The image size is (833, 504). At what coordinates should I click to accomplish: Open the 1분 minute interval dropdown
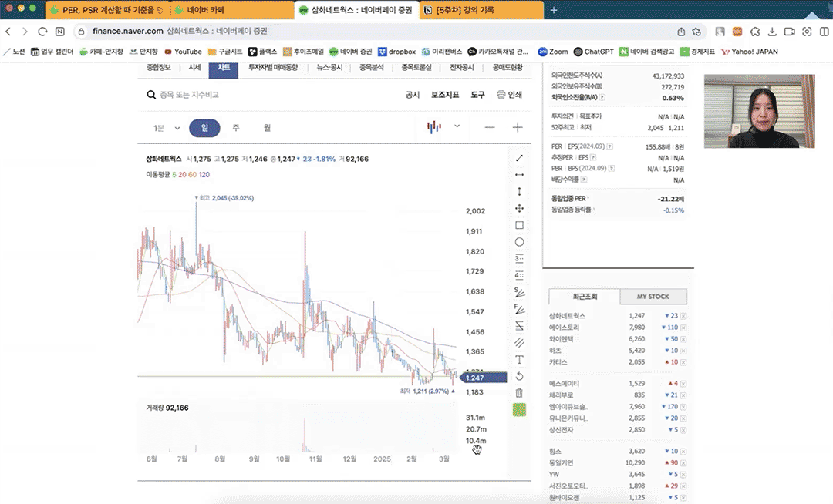tap(167, 128)
